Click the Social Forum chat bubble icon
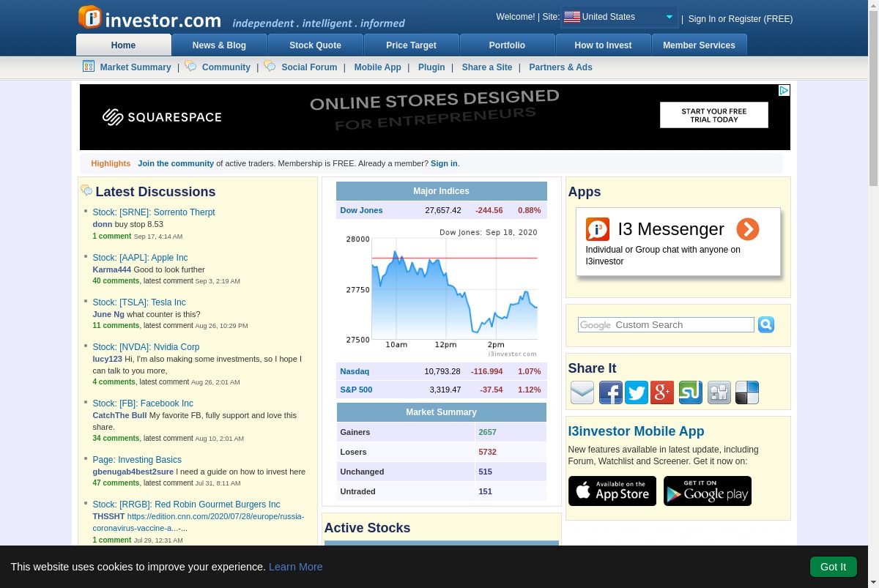The image size is (879, 588). coord(270,66)
